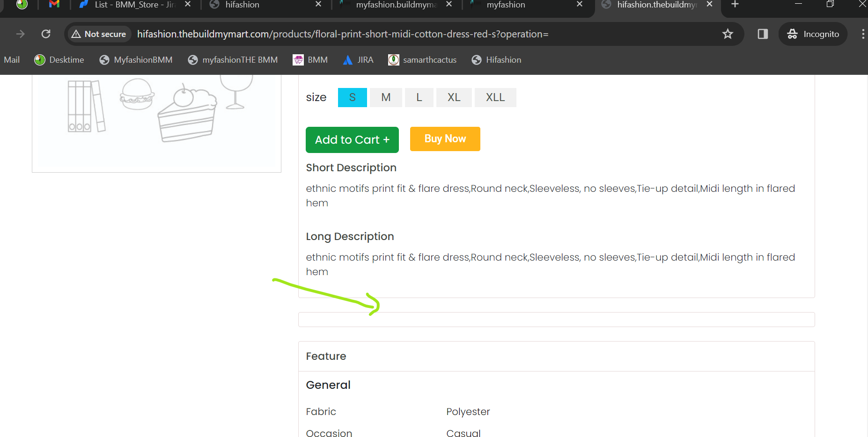Reload the current page

click(x=46, y=34)
